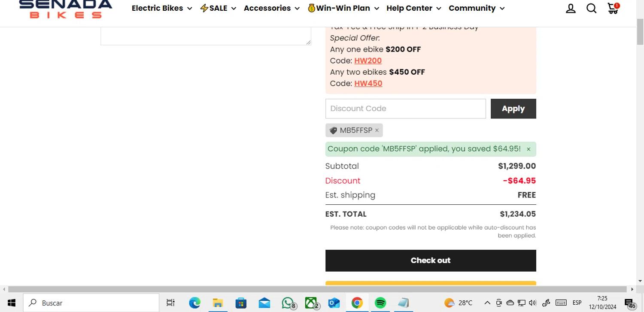Expand the Help Center menu
This screenshot has width=644, height=312.
pyautogui.click(x=414, y=8)
